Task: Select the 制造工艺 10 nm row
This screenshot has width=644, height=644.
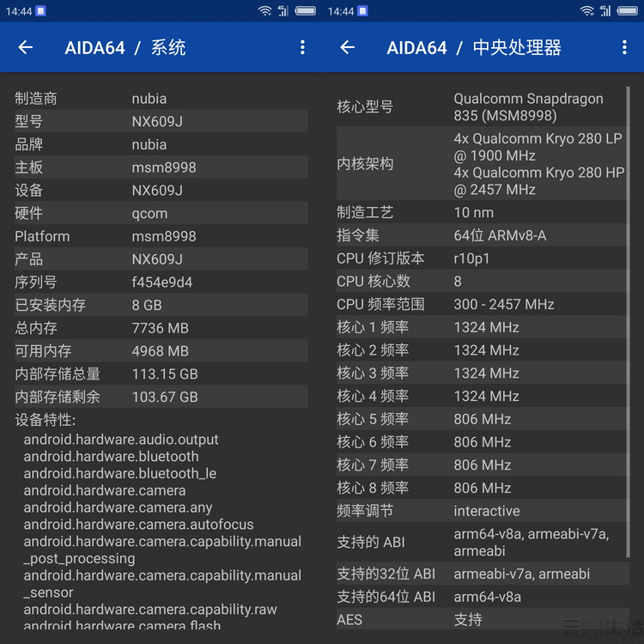Action: pyautogui.click(x=483, y=212)
